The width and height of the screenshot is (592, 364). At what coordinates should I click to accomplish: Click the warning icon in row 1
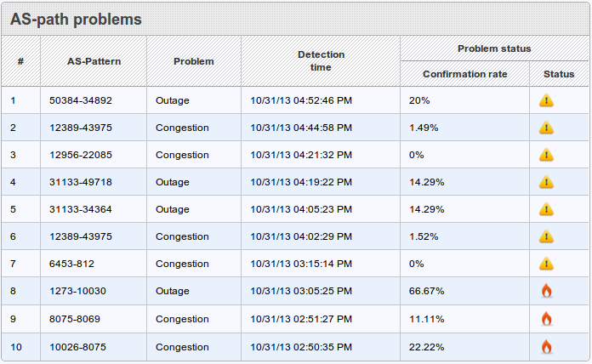pos(546,100)
